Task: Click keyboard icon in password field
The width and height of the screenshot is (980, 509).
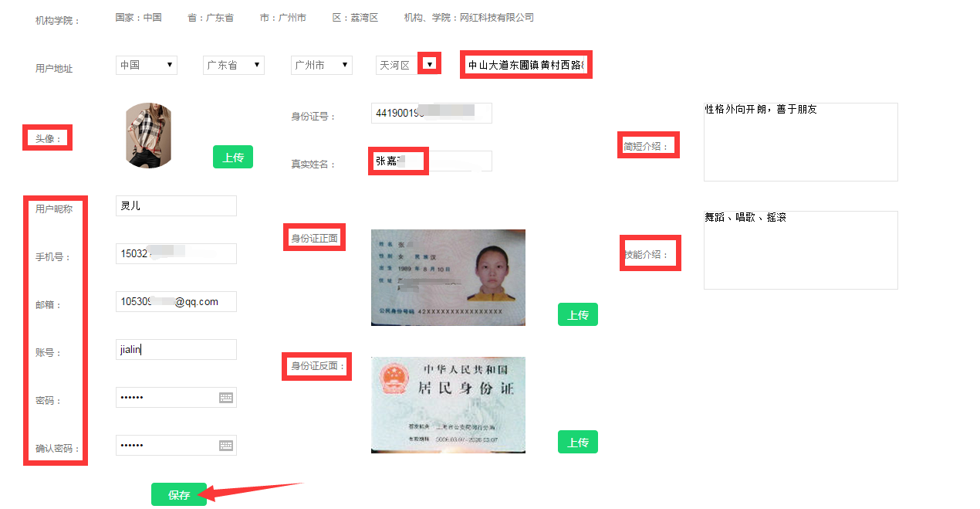Action: click(226, 397)
